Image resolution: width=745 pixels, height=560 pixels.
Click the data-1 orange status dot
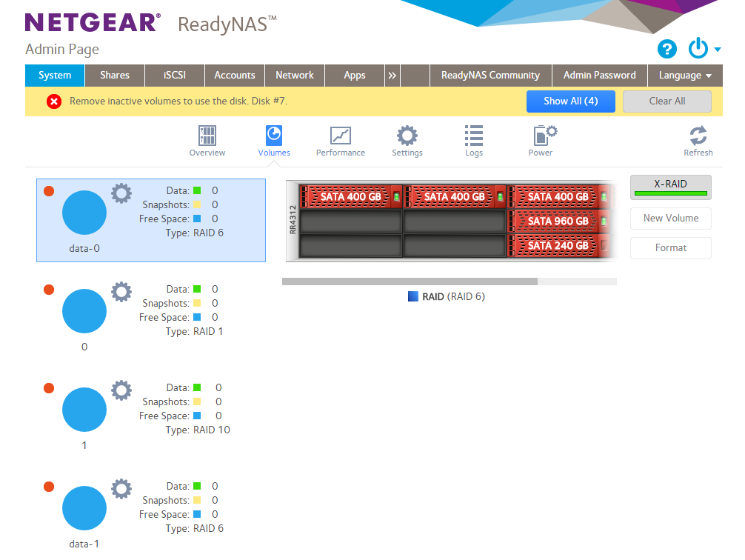pyautogui.click(x=49, y=487)
